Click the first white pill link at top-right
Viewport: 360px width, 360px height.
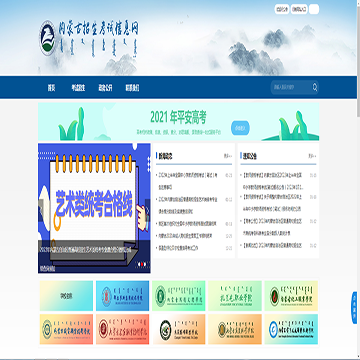tap(282, 9)
